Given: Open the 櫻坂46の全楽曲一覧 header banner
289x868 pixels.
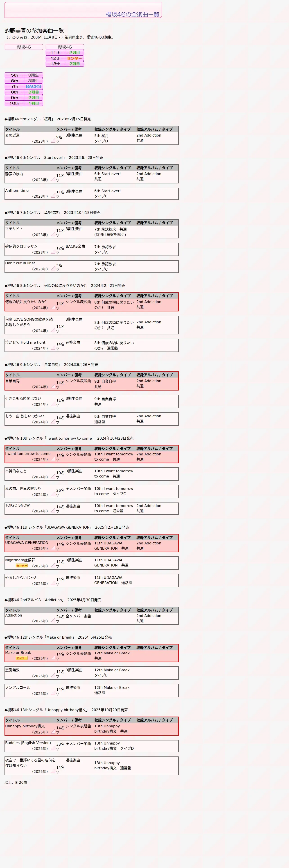Looking at the screenshot, I should tap(83, 10).
